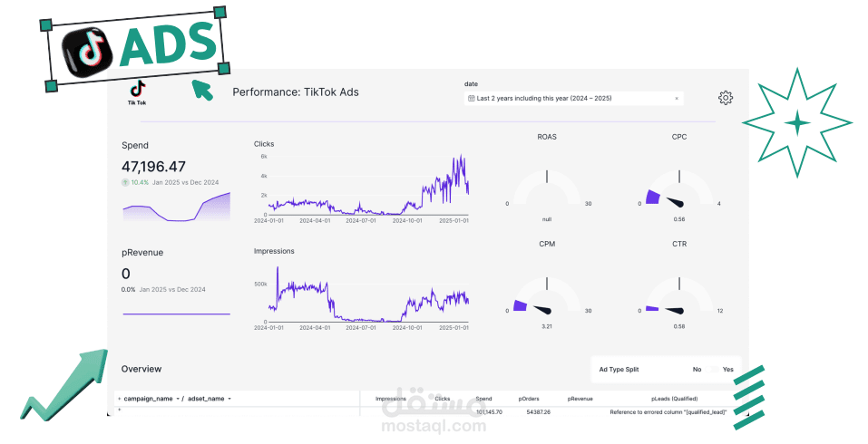
Task: Select the Spend value 47,196.47
Action: tap(154, 167)
